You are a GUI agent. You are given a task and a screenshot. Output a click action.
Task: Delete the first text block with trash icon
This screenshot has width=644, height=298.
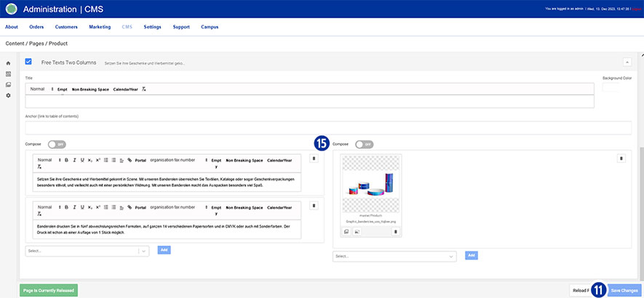(314, 158)
